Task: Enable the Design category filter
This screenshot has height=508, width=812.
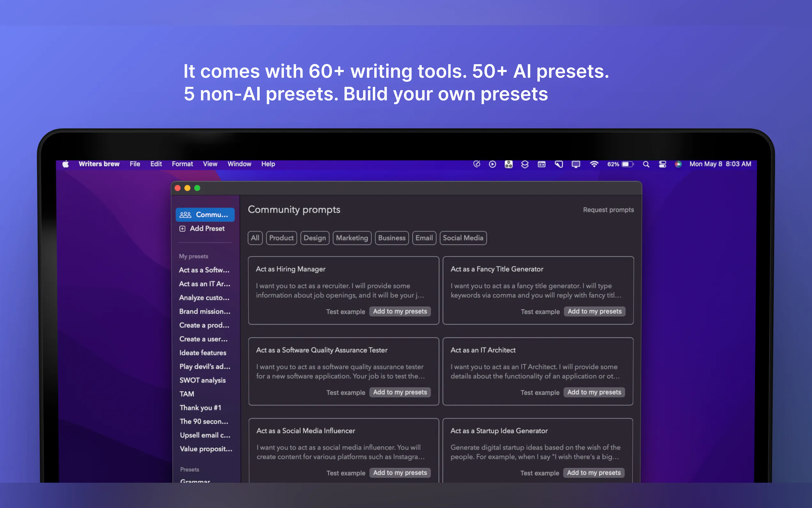Action: click(315, 238)
